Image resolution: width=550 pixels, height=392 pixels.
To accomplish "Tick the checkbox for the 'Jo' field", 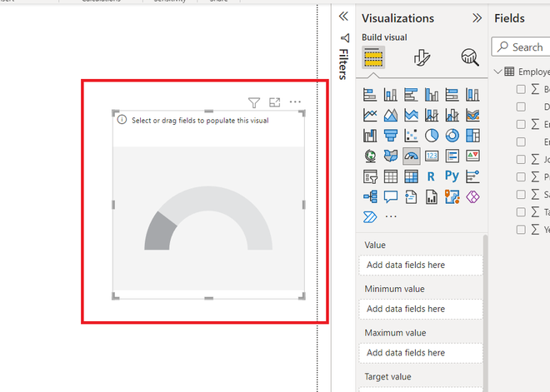I will tap(521, 158).
